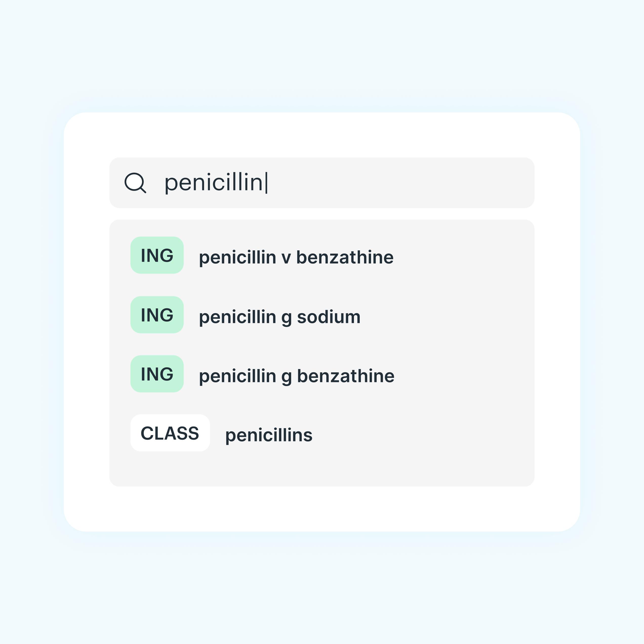Select the penicillin v benzathine suggestion
This screenshot has height=644, width=644.
(296, 257)
